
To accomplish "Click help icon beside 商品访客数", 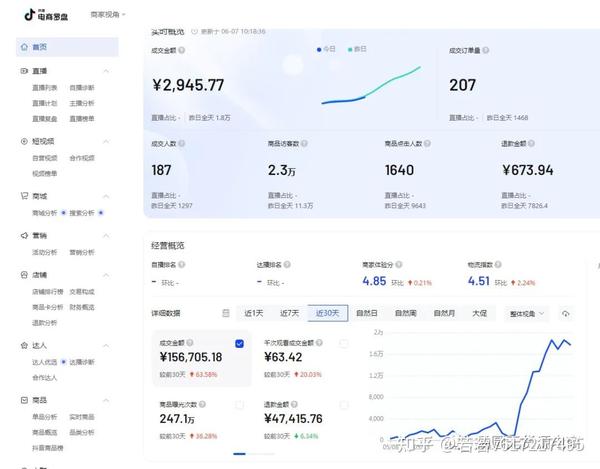I will click(x=304, y=143).
